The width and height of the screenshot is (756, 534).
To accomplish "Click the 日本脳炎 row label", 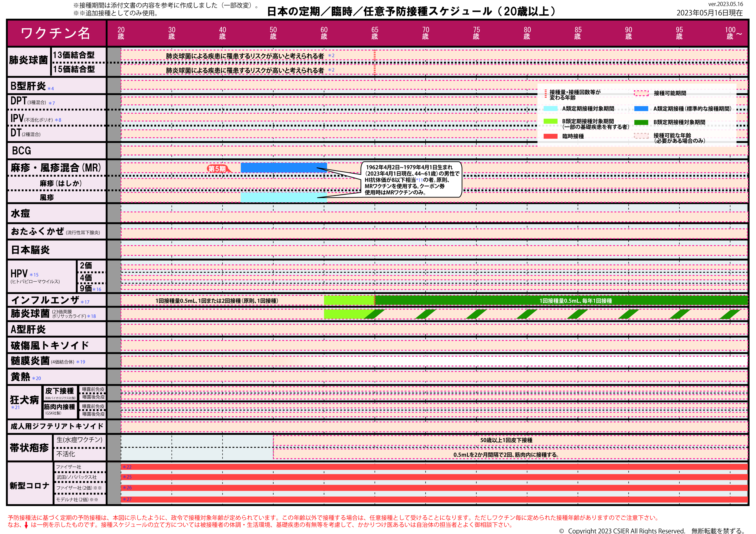I will [30, 250].
